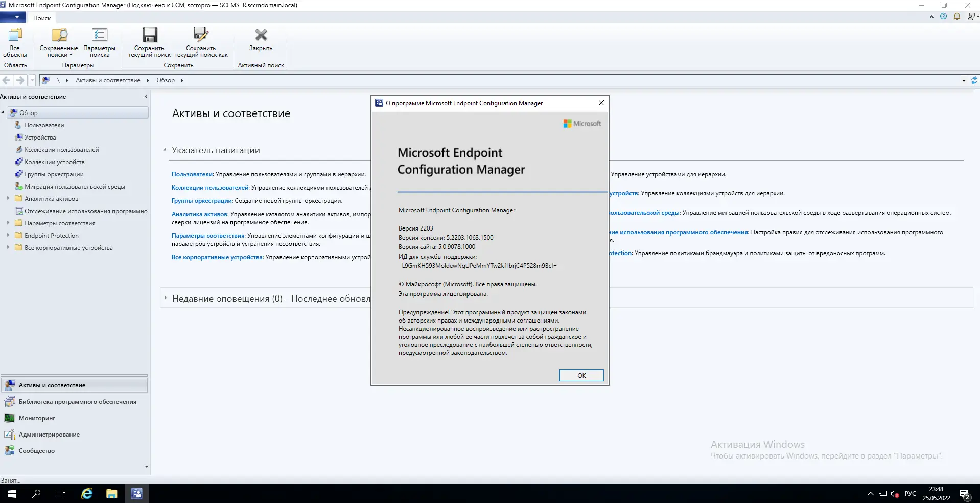980x503 pixels.
Task: Open Search Parameters (Параметры поиска) ribbon icon
Action: [x=100, y=42]
